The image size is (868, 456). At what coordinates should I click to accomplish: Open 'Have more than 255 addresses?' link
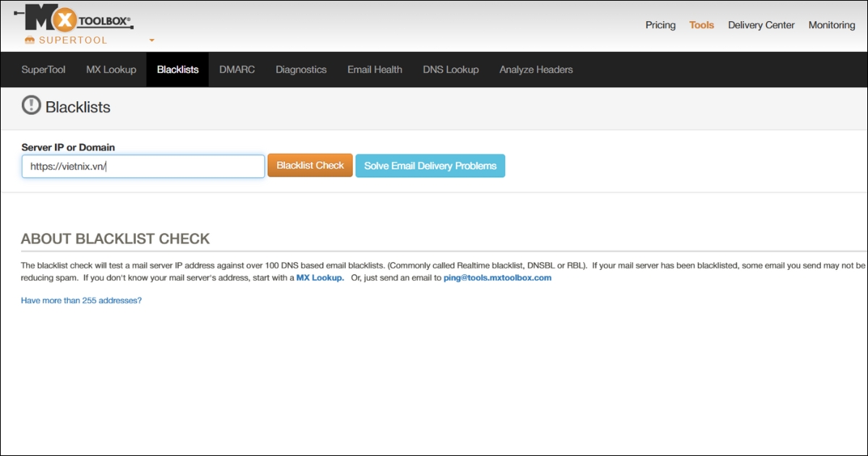81,300
